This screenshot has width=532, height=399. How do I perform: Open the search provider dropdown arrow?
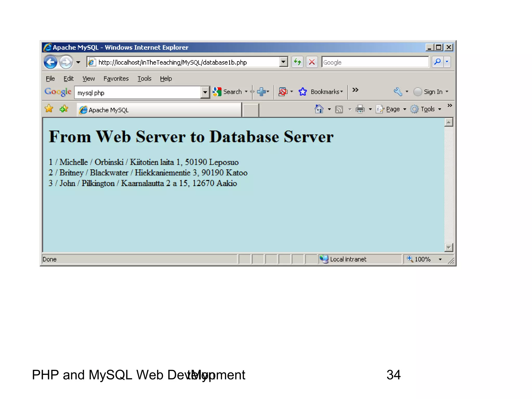pyautogui.click(x=447, y=62)
